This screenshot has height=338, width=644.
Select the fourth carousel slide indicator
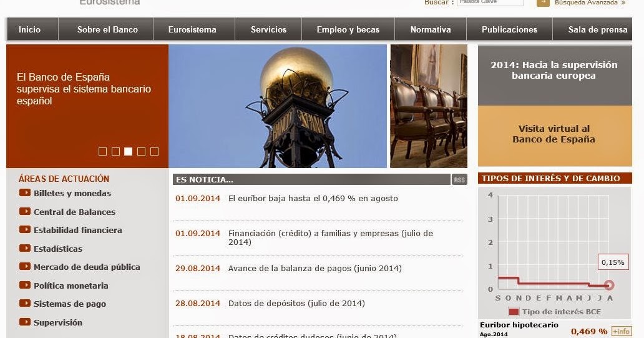[141, 152]
